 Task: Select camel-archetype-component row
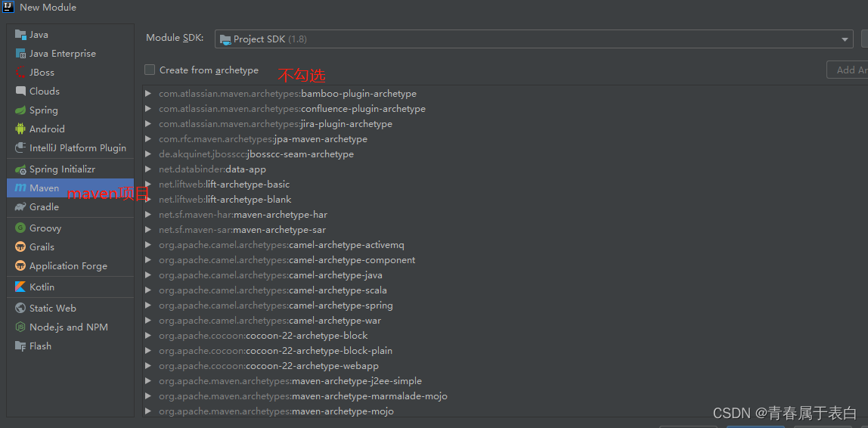click(505, 259)
